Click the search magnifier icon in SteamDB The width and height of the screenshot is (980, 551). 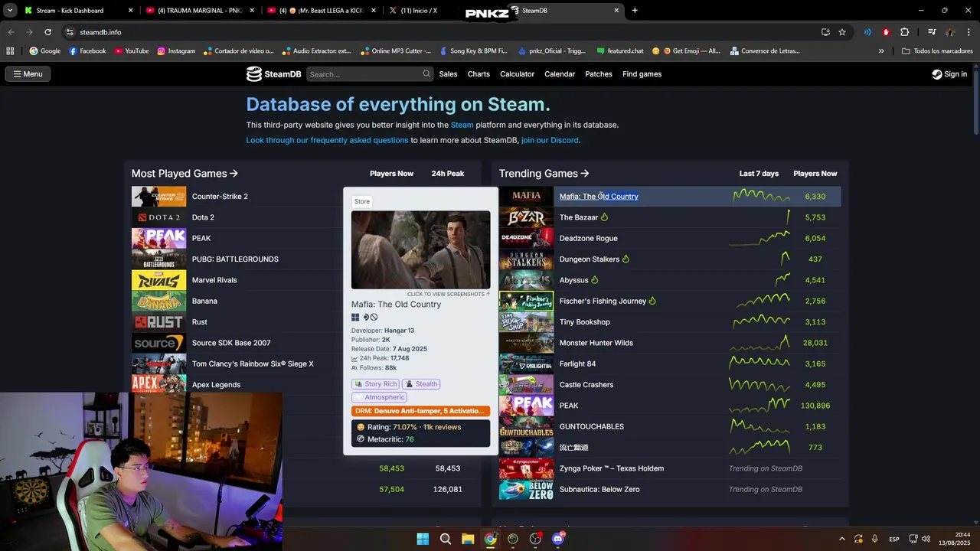[x=426, y=74]
